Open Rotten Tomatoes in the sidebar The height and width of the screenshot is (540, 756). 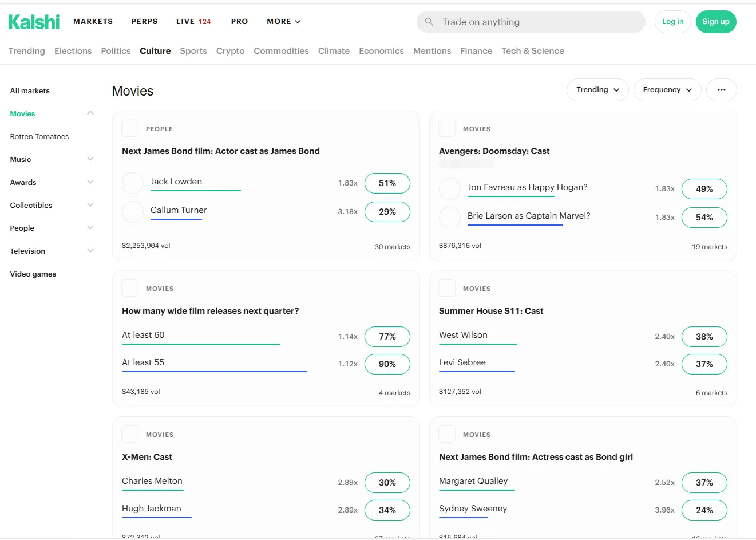point(39,136)
